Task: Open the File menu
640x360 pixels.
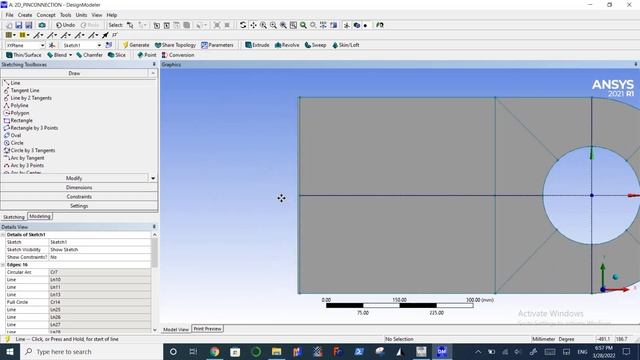Action: [x=9, y=15]
